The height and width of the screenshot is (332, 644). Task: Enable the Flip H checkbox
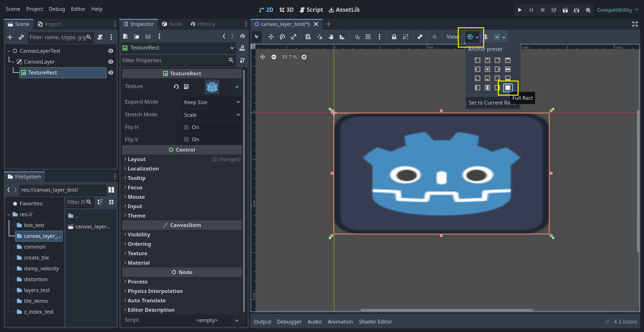(186, 127)
